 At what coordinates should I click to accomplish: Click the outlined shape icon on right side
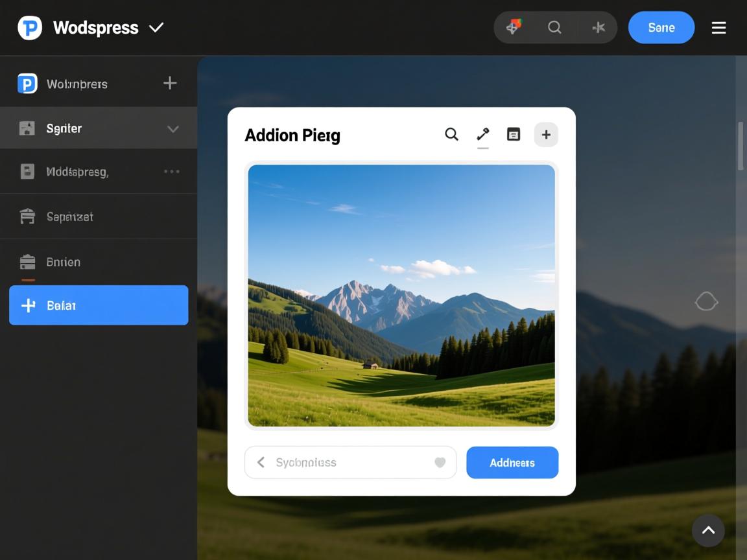click(x=706, y=301)
